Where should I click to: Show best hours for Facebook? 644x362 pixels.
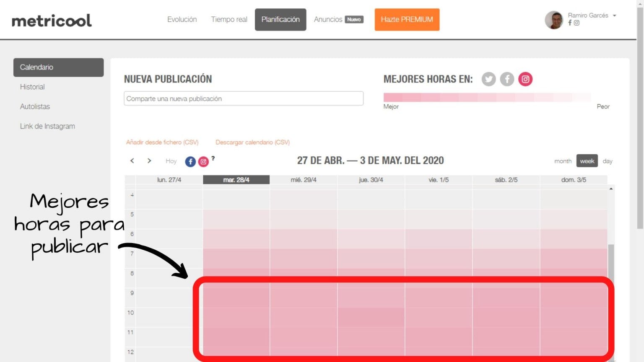point(507,79)
